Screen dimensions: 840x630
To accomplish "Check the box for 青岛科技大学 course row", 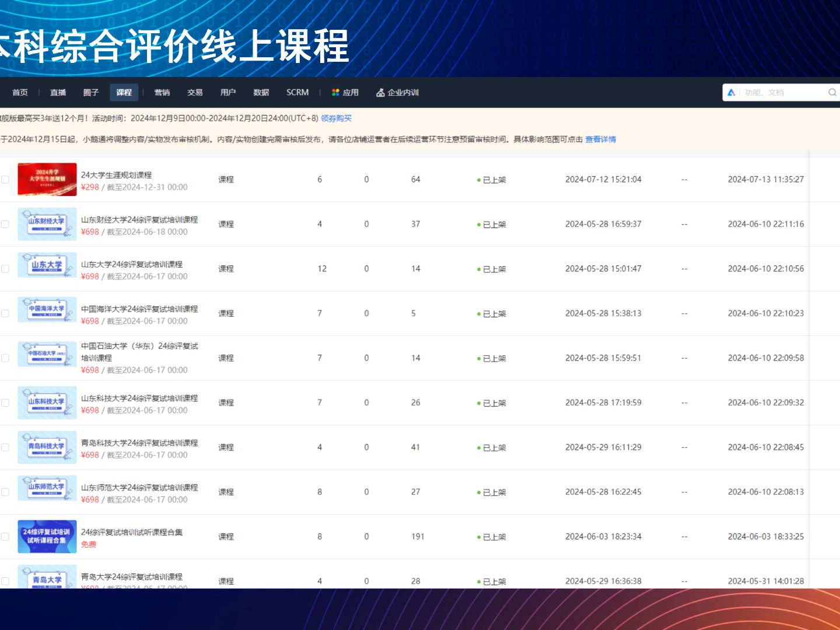I will coord(5,447).
